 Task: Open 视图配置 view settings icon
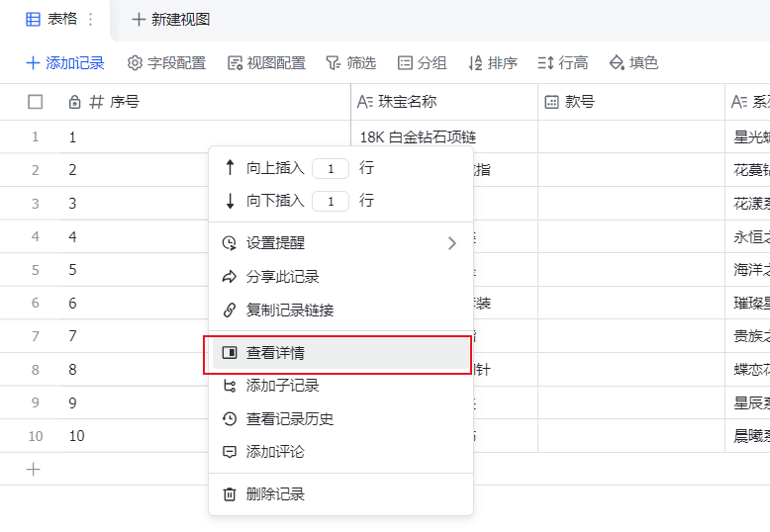click(235, 63)
